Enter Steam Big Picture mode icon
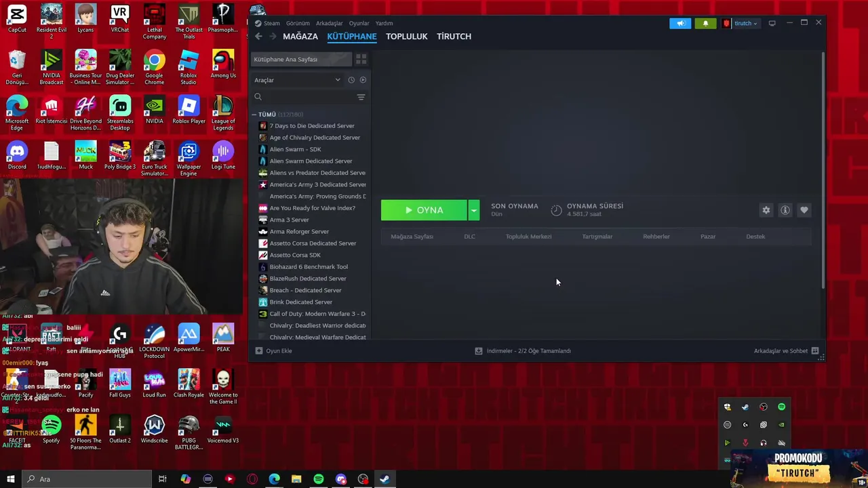Image resolution: width=868 pixels, height=488 pixels. [x=772, y=23]
